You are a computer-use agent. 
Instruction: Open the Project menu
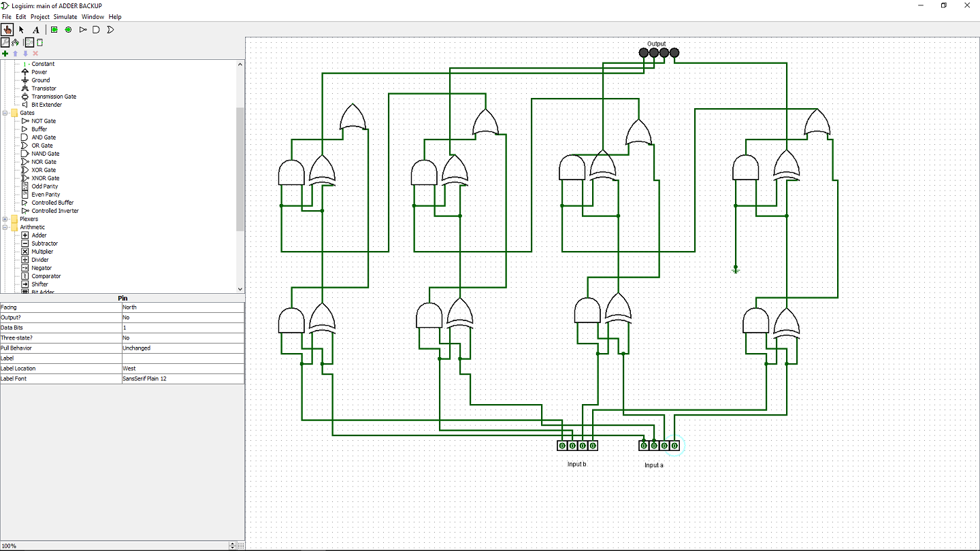(x=40, y=16)
